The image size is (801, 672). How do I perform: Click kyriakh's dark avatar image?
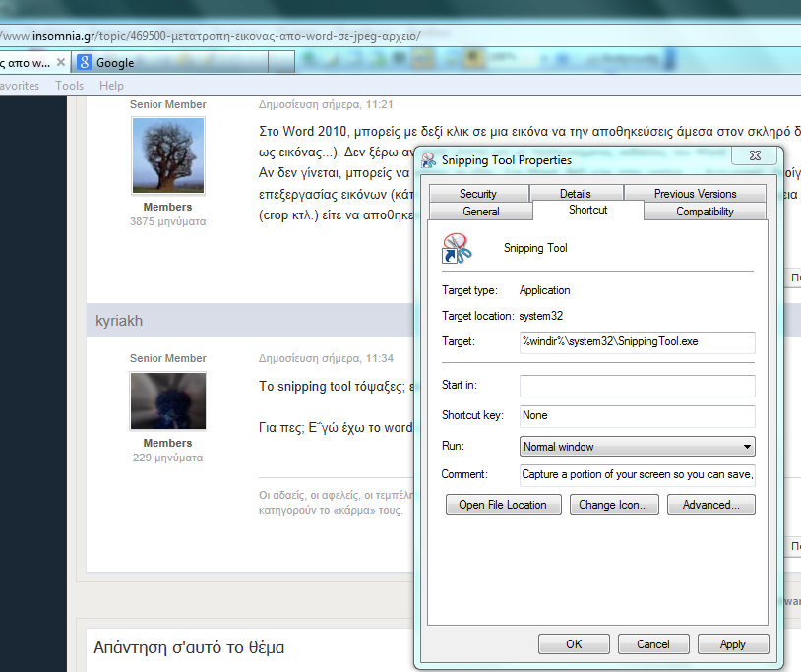coord(168,400)
